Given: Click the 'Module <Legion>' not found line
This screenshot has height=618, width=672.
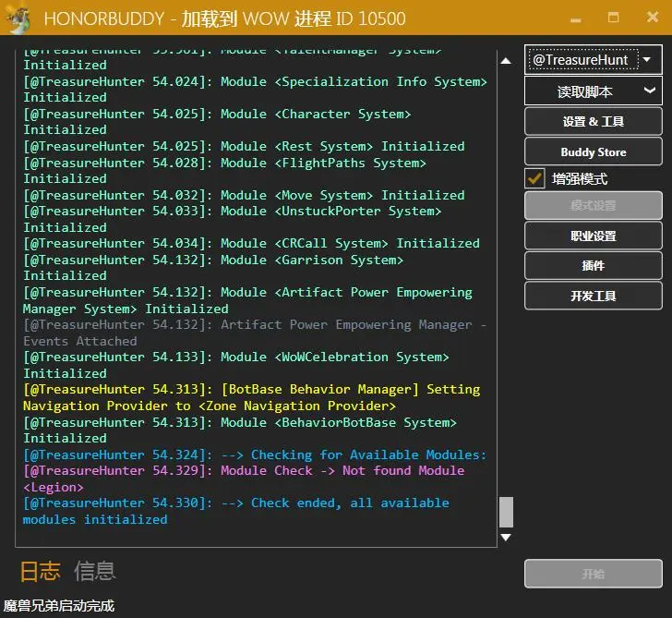Looking at the screenshot, I should [244, 479].
